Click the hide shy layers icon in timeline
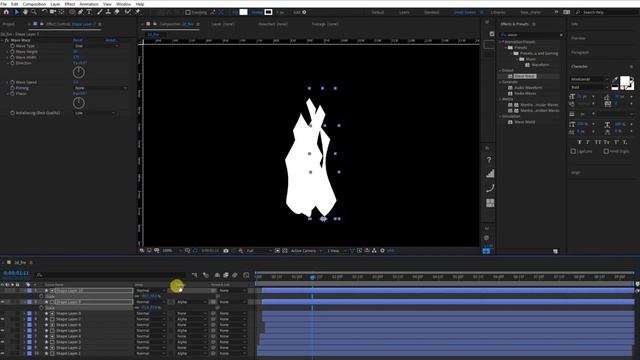Screen dimensions: 640x360 (x=217, y=275)
